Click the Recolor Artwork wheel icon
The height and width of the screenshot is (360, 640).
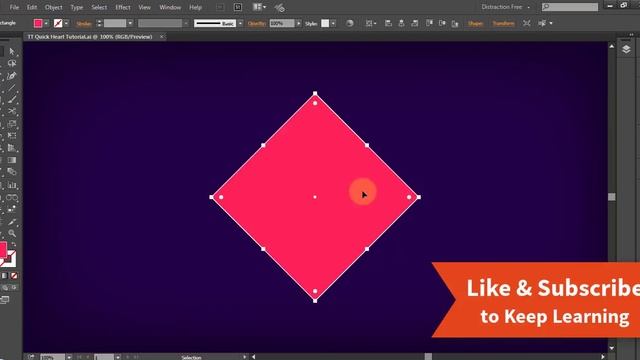pyautogui.click(x=349, y=24)
